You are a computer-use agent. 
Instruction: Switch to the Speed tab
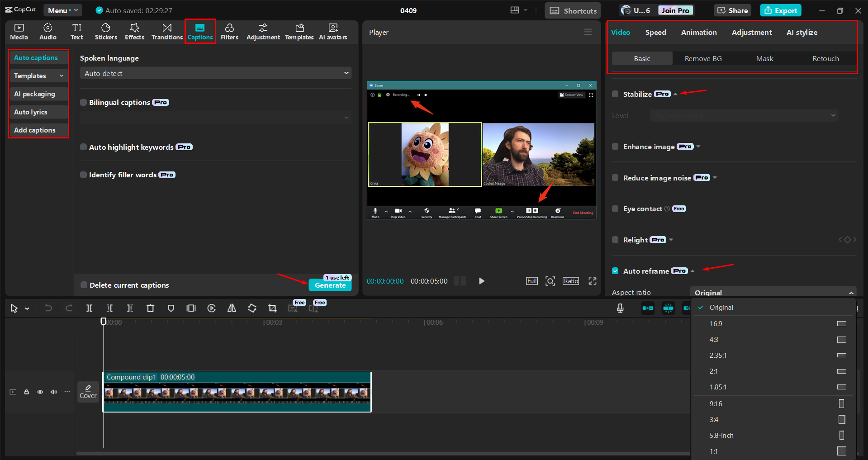(x=655, y=33)
